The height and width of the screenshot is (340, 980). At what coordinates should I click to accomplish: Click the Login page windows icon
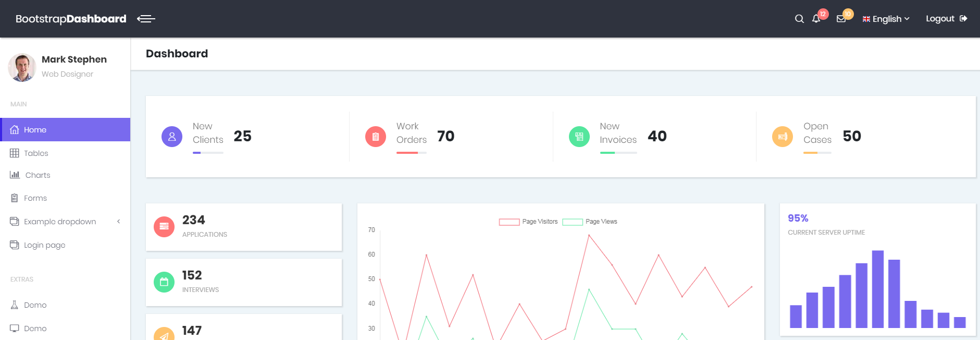tap(15, 245)
